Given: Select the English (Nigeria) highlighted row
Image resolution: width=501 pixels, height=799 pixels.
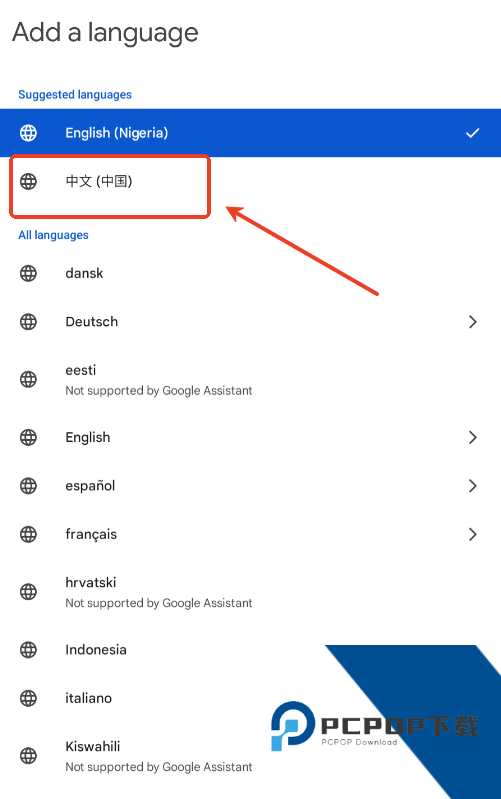Looking at the screenshot, I should click(x=250, y=133).
